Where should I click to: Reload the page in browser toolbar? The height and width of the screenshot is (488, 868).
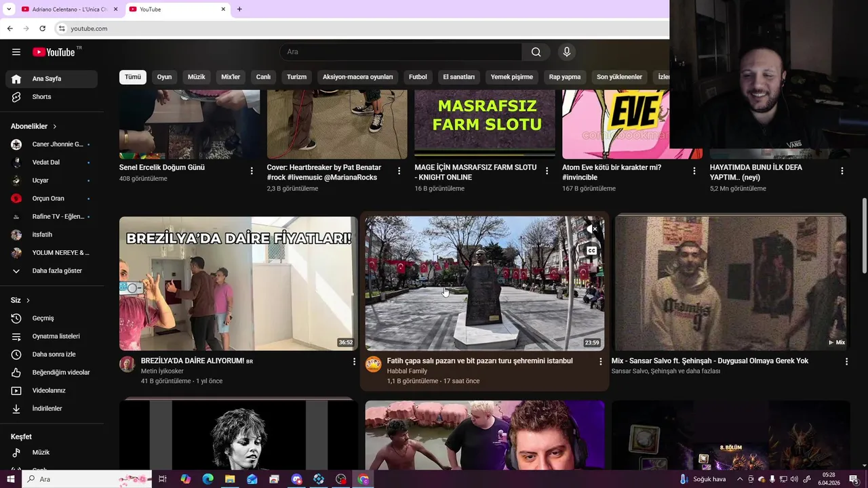pos(42,28)
